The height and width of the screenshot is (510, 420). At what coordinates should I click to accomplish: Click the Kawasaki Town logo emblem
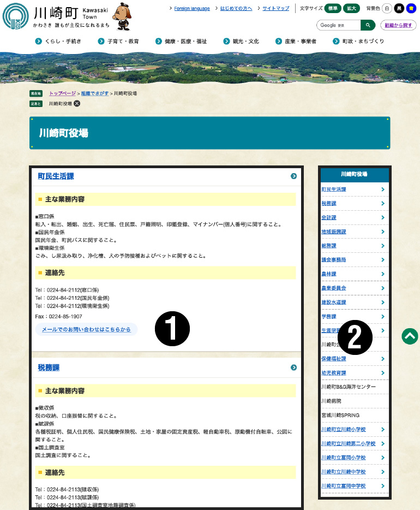coord(16,16)
